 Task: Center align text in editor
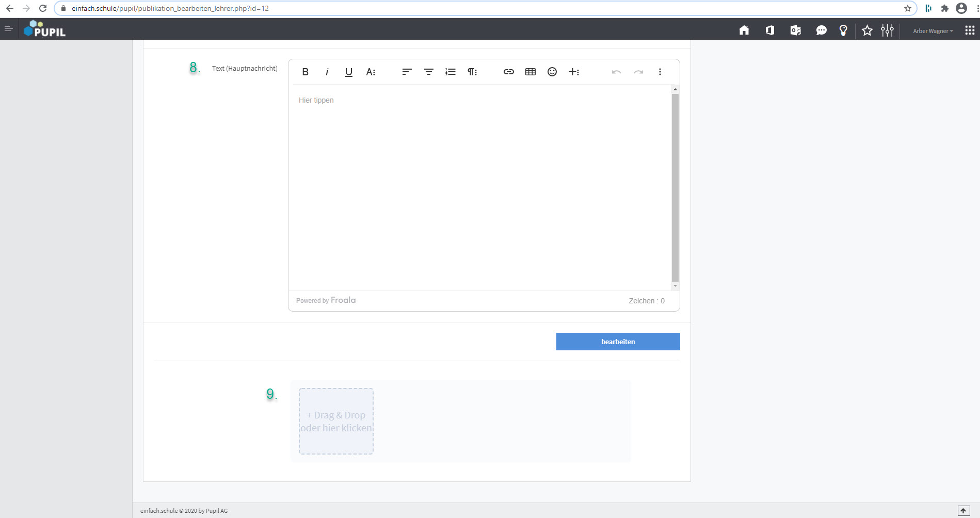[x=428, y=72]
